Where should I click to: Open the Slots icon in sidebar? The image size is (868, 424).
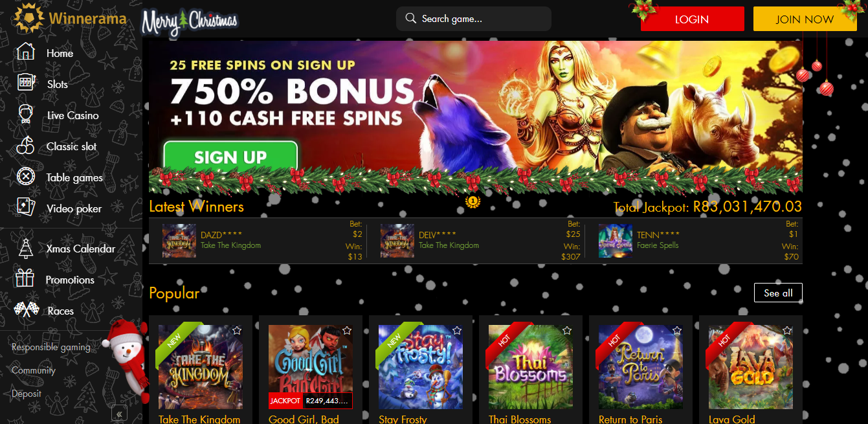point(25,84)
